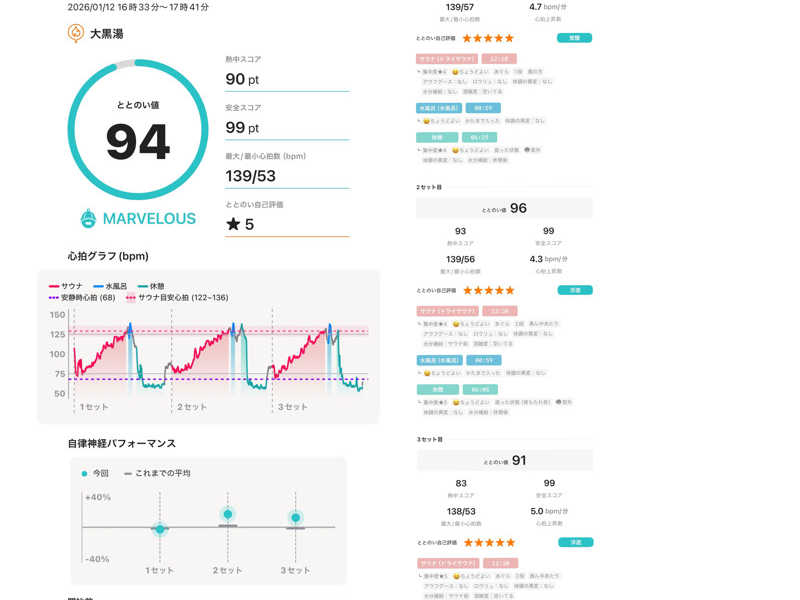The image size is (800, 600).
Task: Click the orange stars above the 2セット目 heading
Action: 487,38
